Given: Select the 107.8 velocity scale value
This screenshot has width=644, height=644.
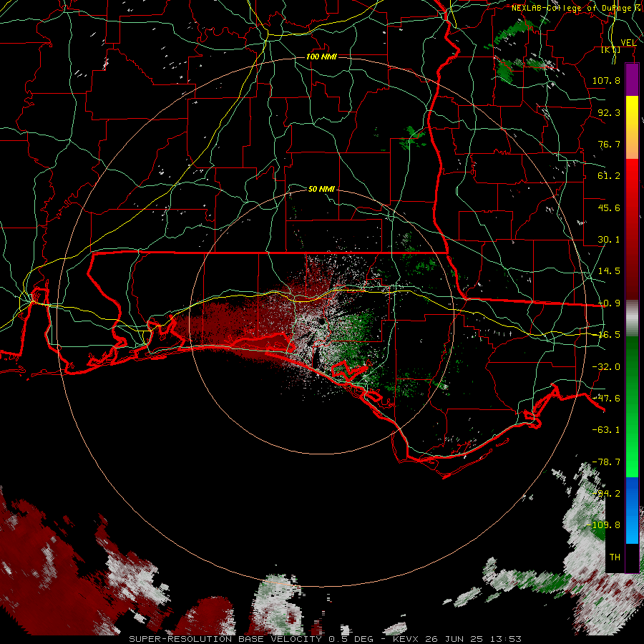Looking at the screenshot, I should (x=606, y=80).
